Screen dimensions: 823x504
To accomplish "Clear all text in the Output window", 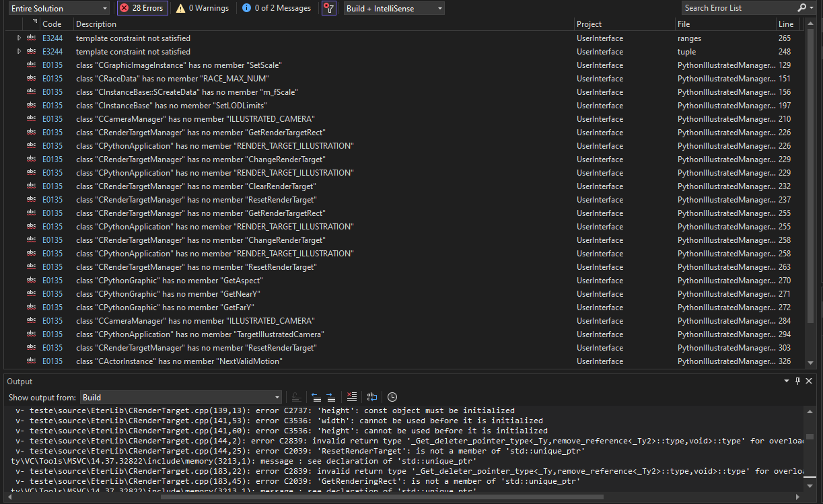I will point(351,397).
